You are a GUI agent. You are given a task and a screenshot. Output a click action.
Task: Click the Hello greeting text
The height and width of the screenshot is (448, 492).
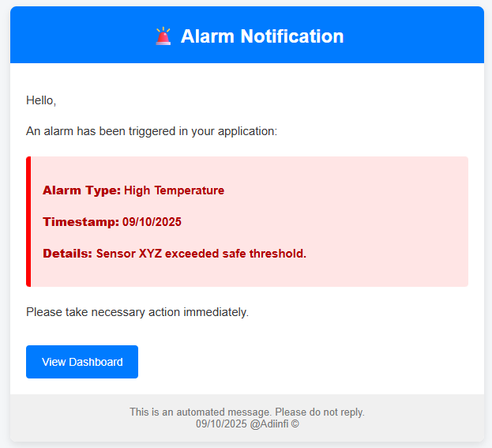tap(41, 100)
